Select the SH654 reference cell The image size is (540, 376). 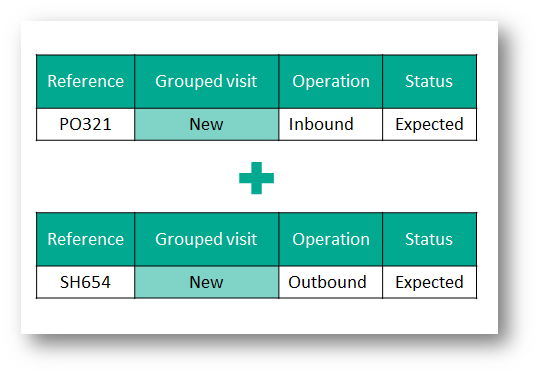coord(85,282)
